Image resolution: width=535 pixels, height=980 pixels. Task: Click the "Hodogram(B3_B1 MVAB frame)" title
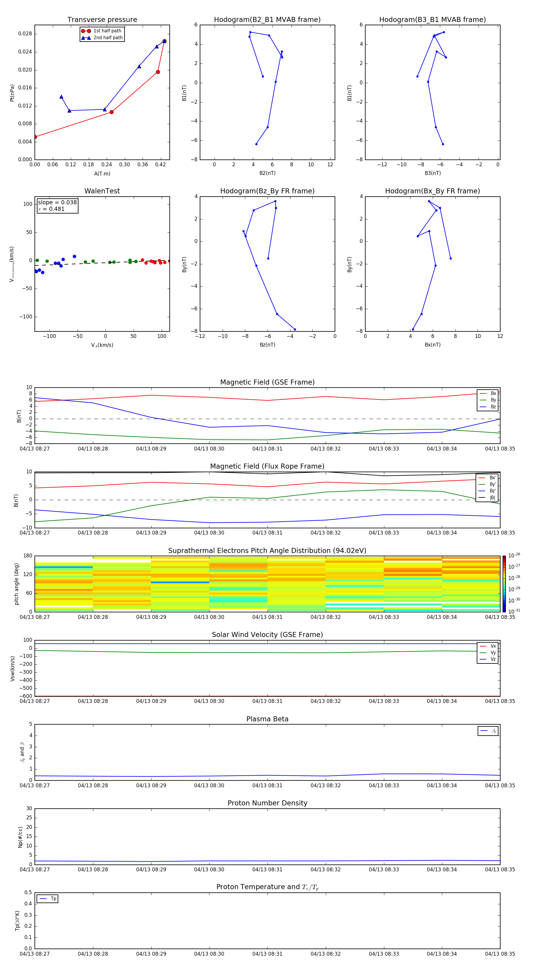(x=432, y=20)
